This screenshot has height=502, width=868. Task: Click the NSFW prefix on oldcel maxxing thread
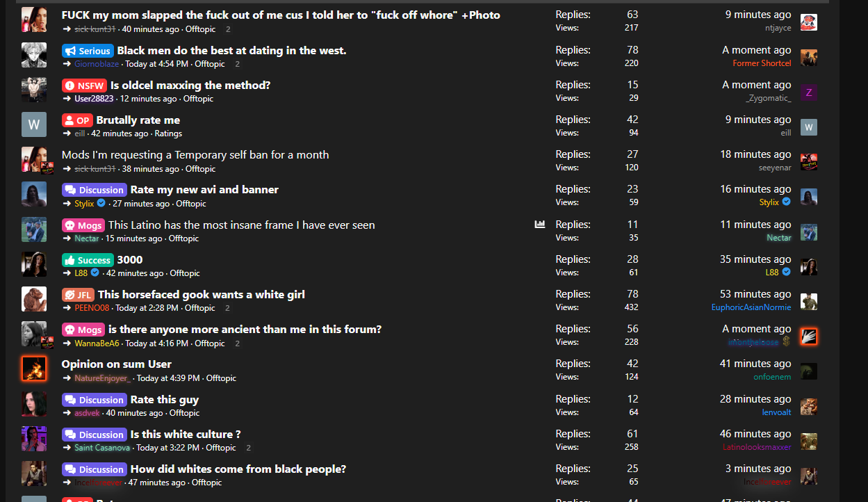tap(84, 86)
